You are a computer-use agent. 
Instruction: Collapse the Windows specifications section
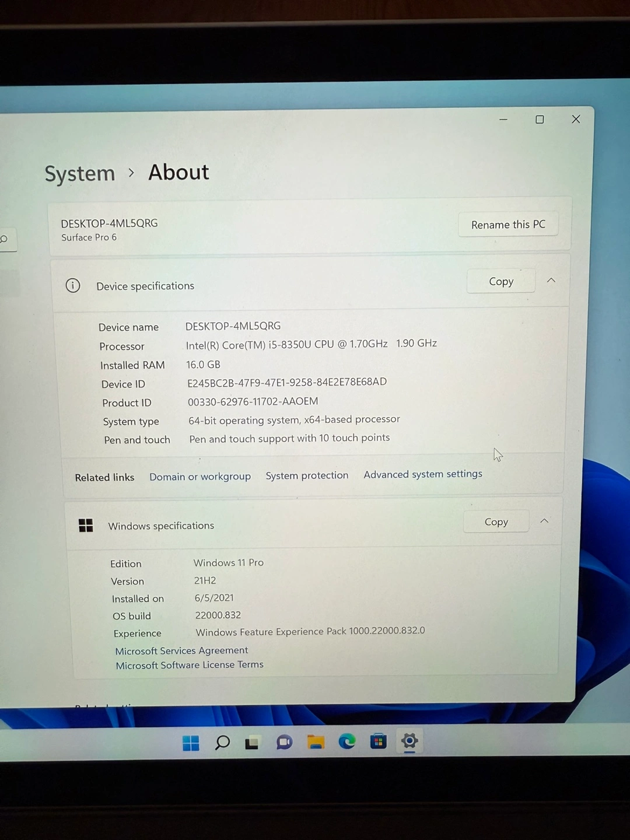click(544, 521)
